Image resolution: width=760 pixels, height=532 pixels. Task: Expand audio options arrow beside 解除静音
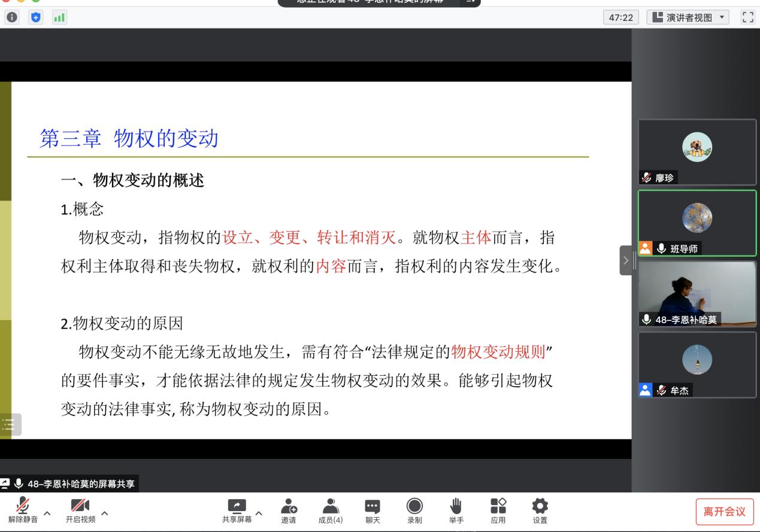(47, 513)
